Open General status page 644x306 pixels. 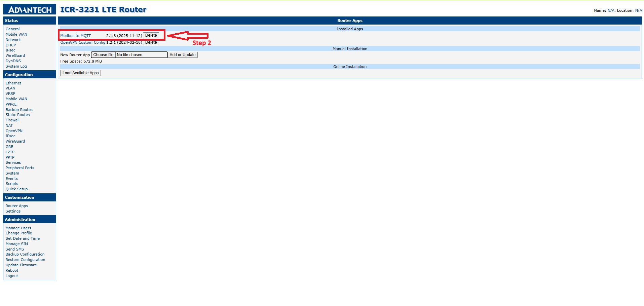point(12,29)
